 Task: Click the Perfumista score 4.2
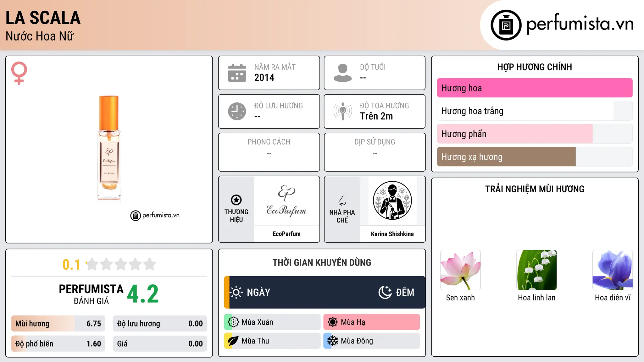pos(143,294)
